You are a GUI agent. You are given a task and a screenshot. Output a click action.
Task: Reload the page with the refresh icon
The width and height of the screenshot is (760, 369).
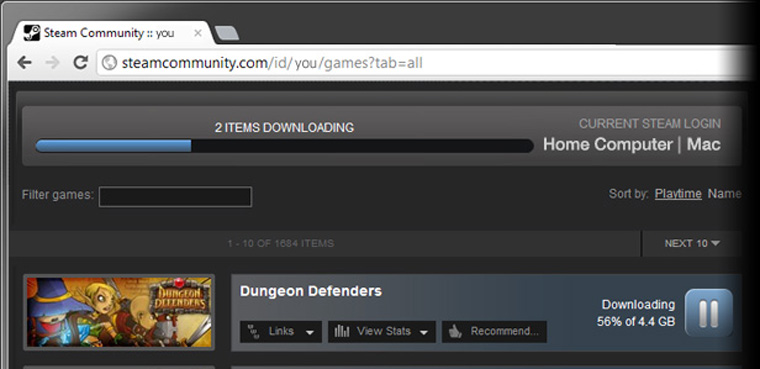[80, 62]
